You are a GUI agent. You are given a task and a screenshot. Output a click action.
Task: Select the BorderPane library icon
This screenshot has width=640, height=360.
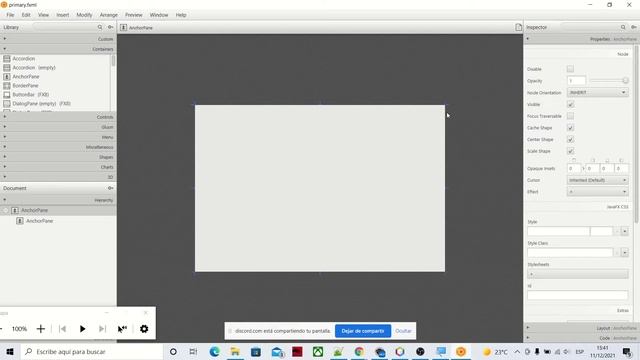[7, 85]
